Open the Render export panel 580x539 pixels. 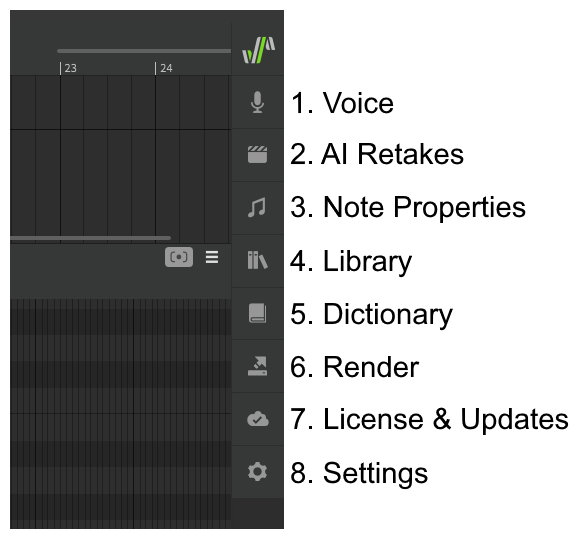coord(257,366)
